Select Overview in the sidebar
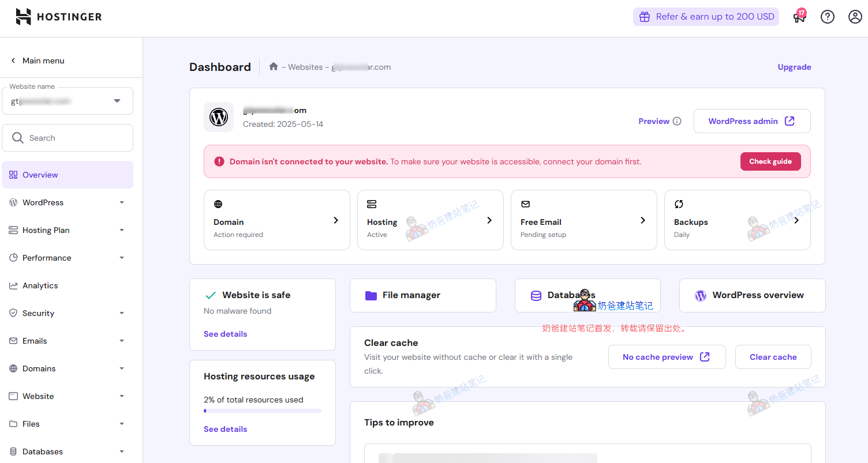This screenshot has width=868, height=463. tap(40, 175)
